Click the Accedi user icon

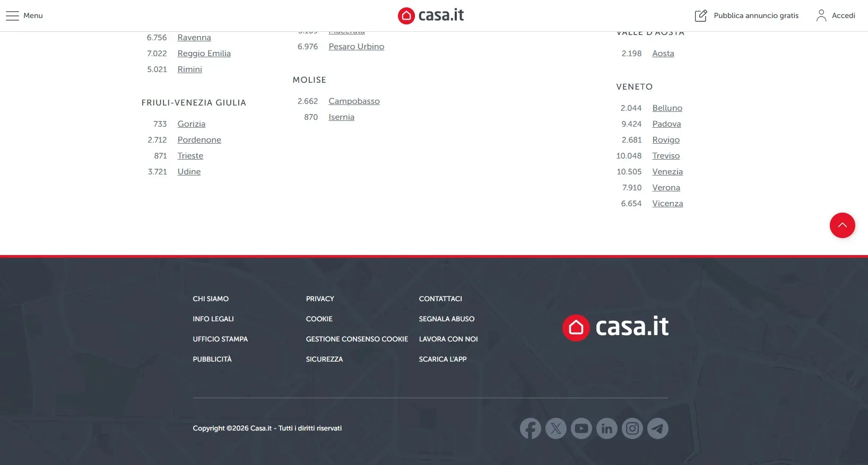pos(821,16)
